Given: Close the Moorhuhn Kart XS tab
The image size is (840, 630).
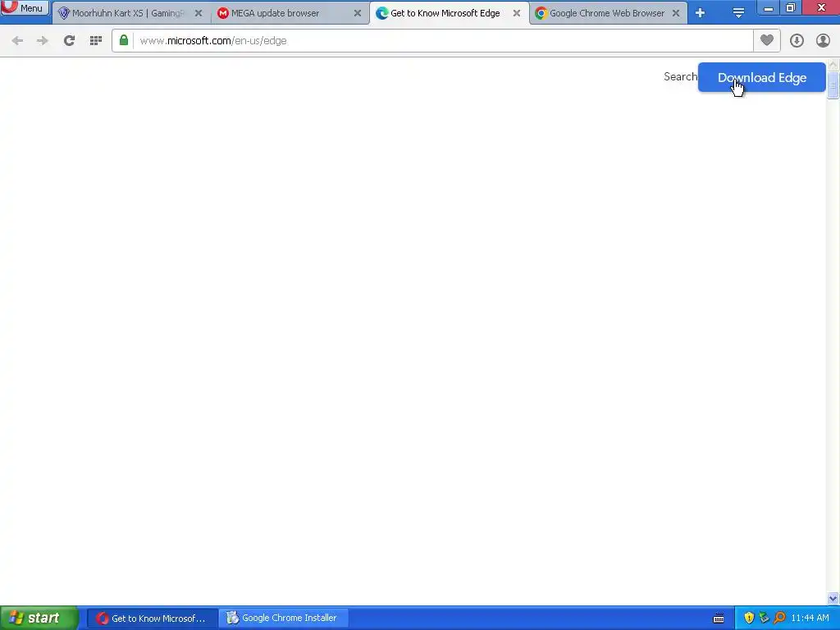Looking at the screenshot, I should pyautogui.click(x=199, y=13).
